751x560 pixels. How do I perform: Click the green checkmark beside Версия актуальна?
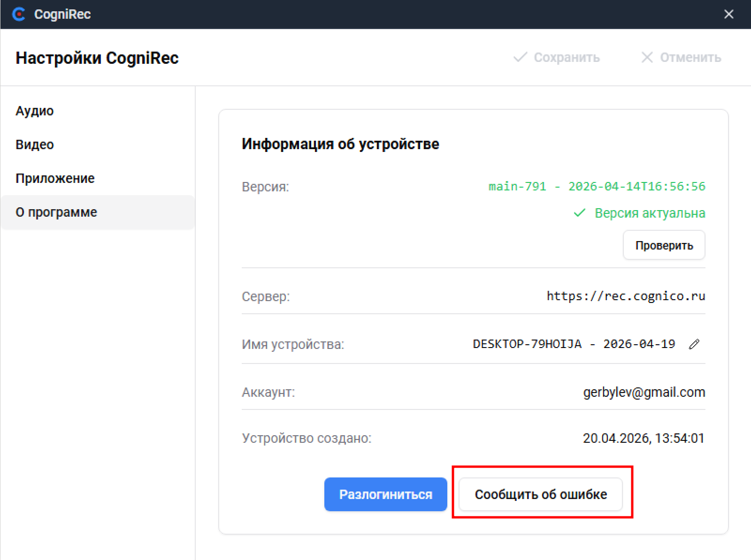tap(580, 213)
